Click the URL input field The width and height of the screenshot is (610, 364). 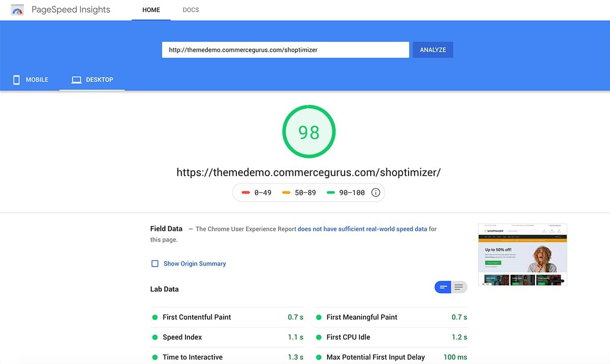pos(285,50)
